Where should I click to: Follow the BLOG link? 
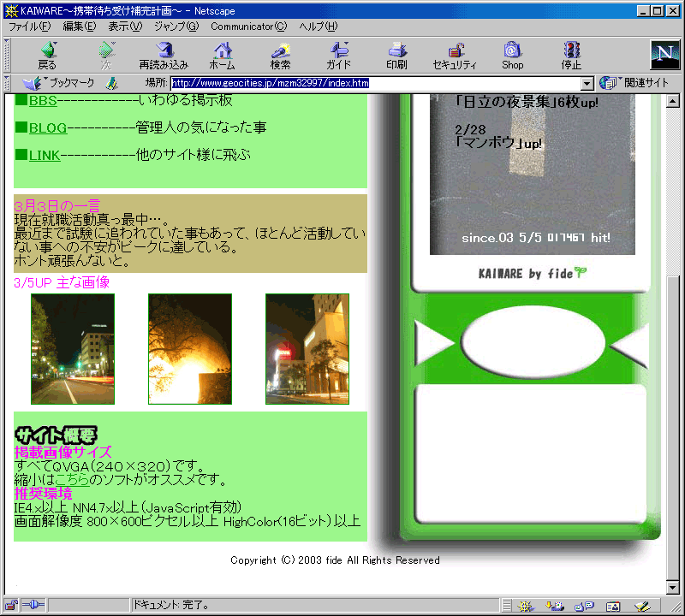[48, 128]
